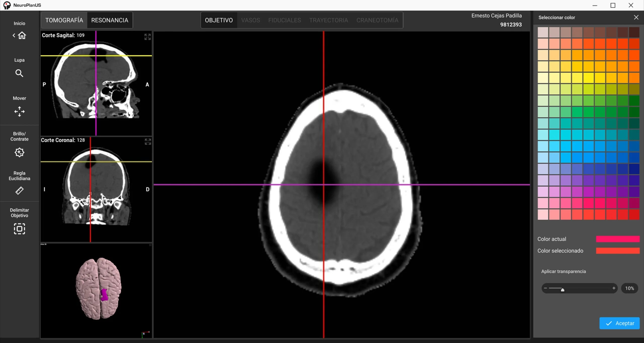Confirm selection with the Aceptar button
This screenshot has width=644, height=343.
(619, 323)
